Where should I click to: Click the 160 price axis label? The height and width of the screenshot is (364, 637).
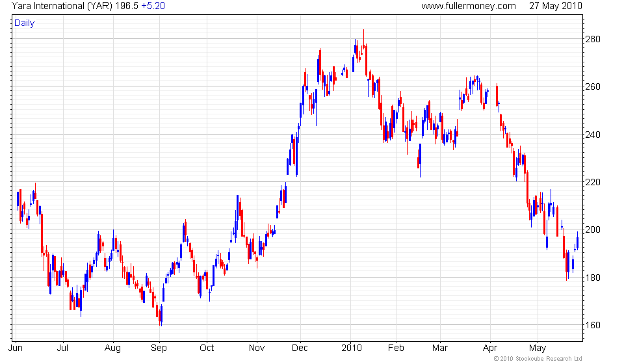click(592, 326)
